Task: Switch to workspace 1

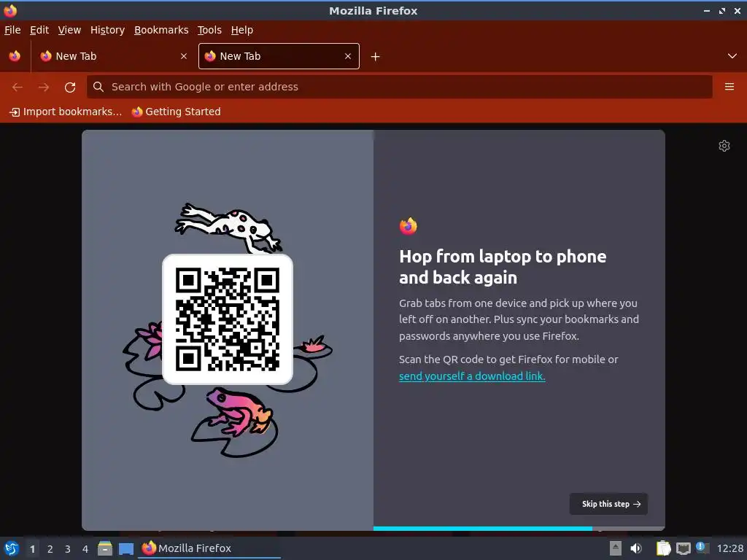Action: tap(32, 549)
